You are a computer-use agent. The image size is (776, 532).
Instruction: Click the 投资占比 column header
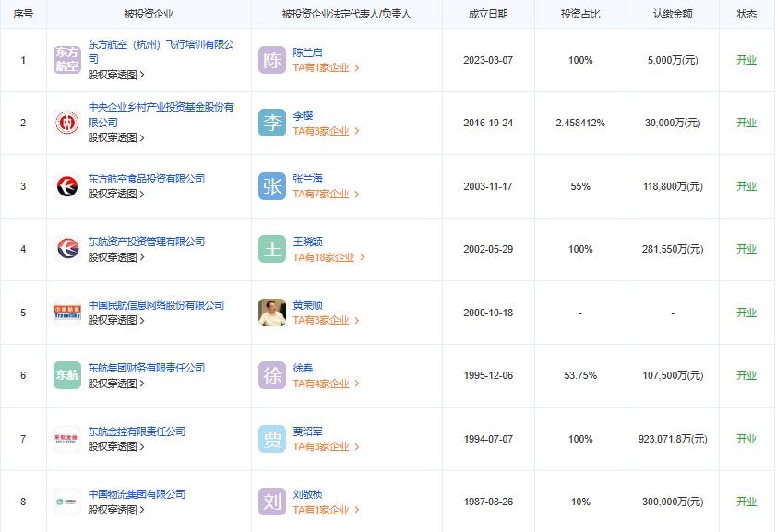click(x=580, y=14)
